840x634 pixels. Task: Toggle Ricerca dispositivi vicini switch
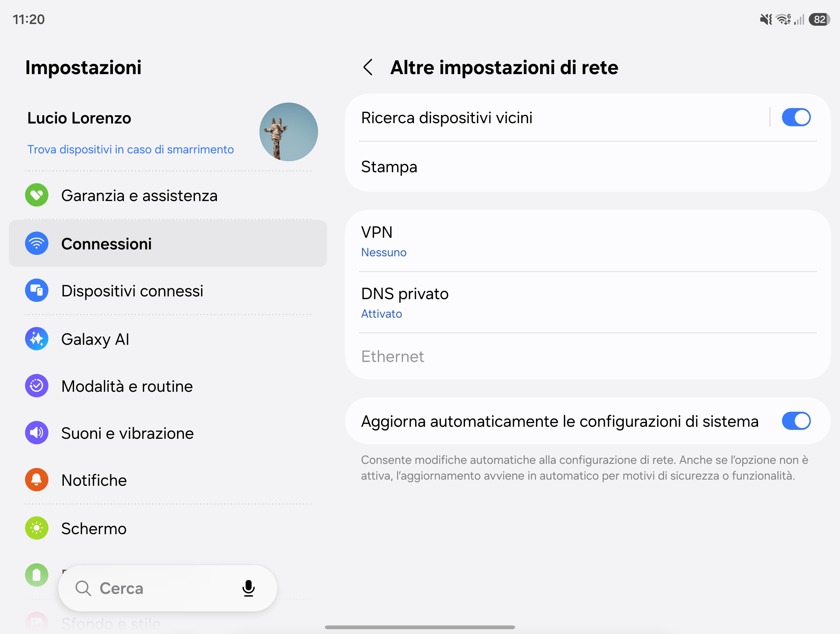796,117
